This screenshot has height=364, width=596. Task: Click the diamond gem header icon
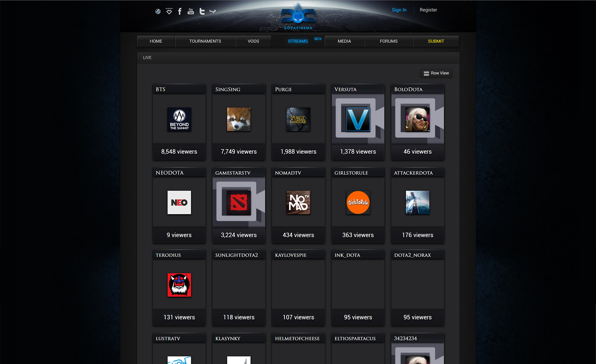(169, 11)
